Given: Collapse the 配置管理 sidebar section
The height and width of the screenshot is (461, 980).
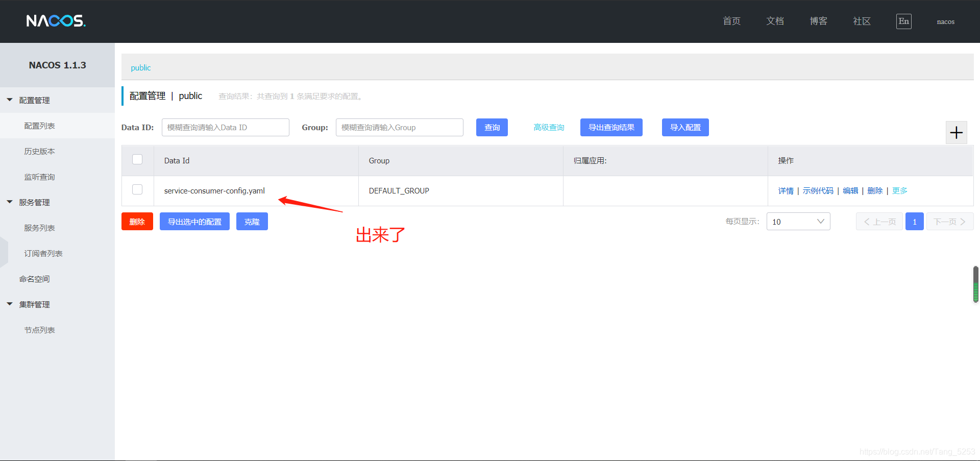Looking at the screenshot, I should point(10,100).
